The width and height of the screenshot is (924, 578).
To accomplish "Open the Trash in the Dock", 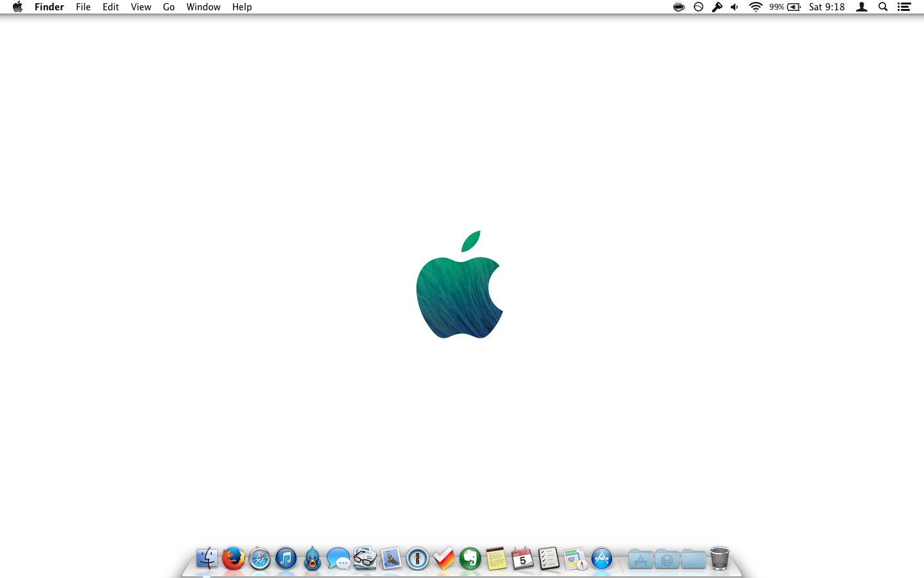I will click(720, 558).
